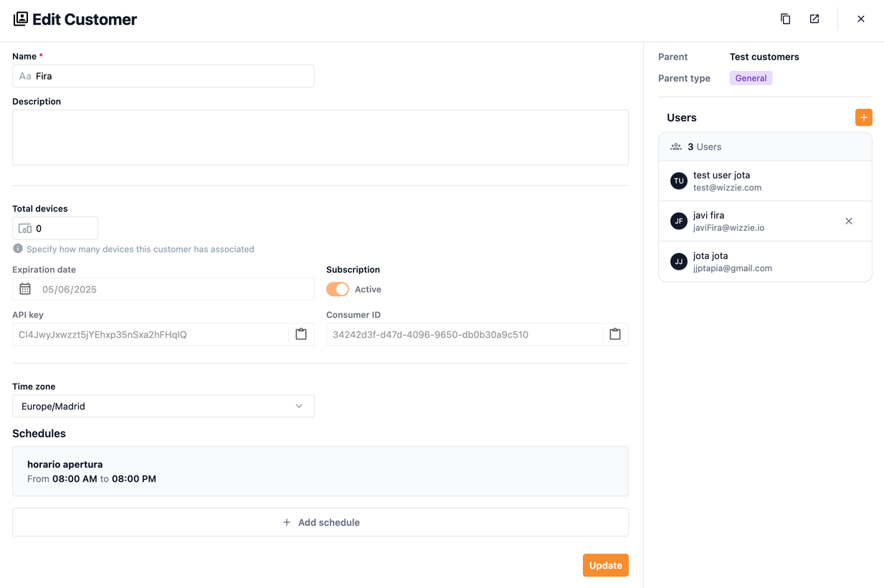Open customer in new window icon
The width and height of the screenshot is (884, 588).
814,19
